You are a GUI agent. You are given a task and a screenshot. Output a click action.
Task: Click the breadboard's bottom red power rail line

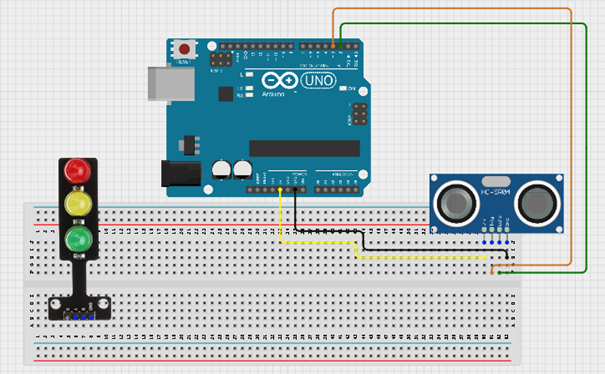[273, 361]
